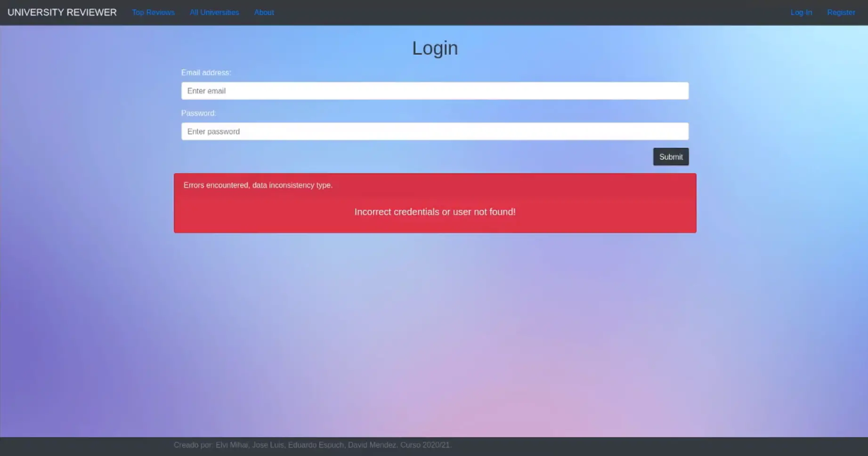Click the UNIVERSITY REVIEWER brand logo
The width and height of the screenshot is (868, 456).
(x=62, y=13)
